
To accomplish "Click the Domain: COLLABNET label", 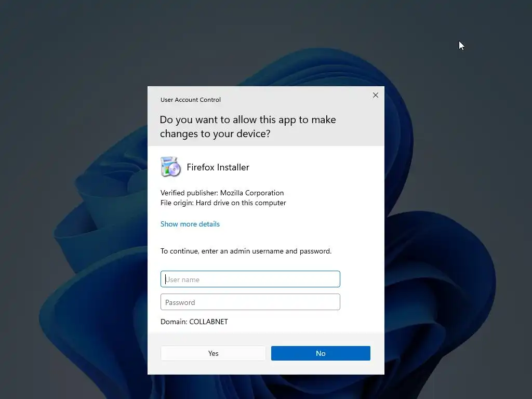I will coord(194,322).
